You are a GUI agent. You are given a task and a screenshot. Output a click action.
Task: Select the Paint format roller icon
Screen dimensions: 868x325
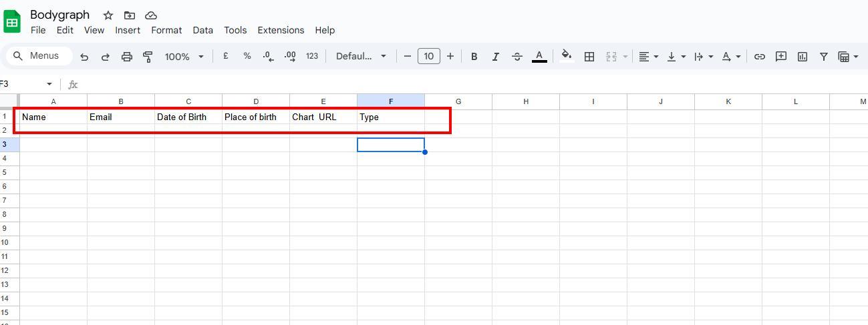[148, 57]
